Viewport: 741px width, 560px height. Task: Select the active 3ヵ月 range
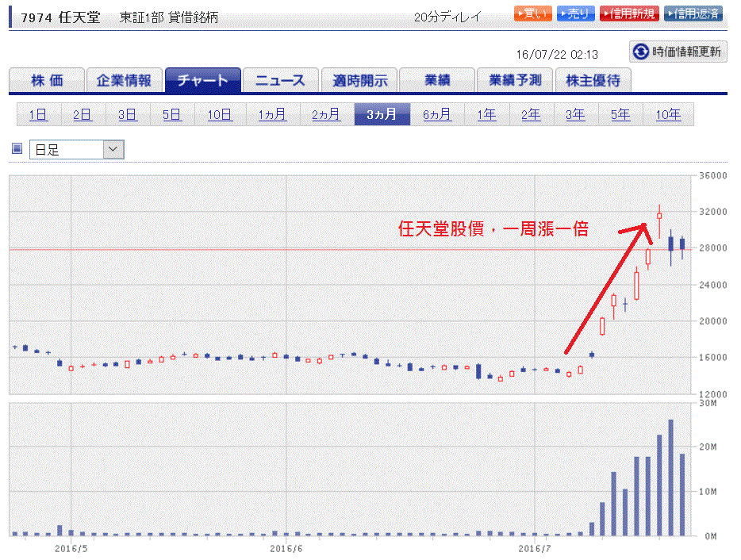[382, 114]
